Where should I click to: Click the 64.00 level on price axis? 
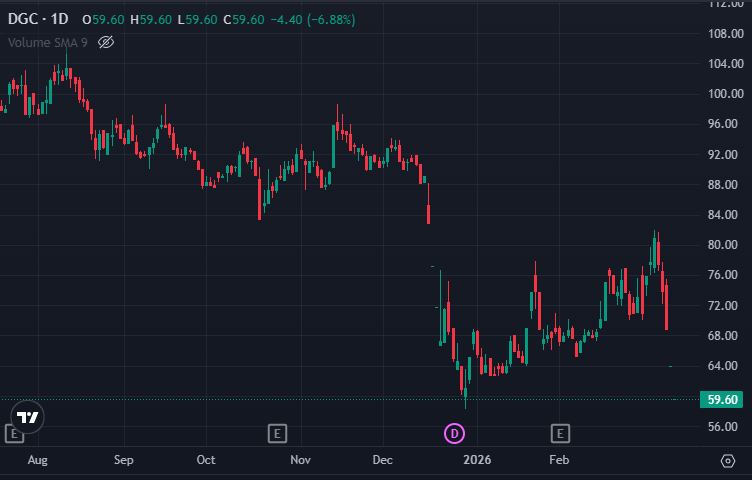tap(722, 366)
